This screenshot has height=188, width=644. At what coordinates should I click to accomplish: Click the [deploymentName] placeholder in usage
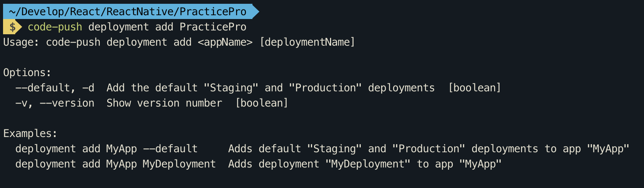click(x=307, y=42)
